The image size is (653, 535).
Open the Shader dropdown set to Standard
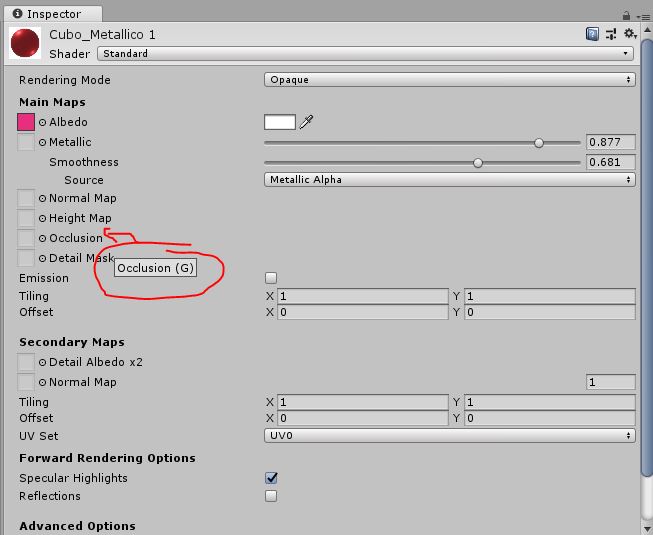click(365, 54)
